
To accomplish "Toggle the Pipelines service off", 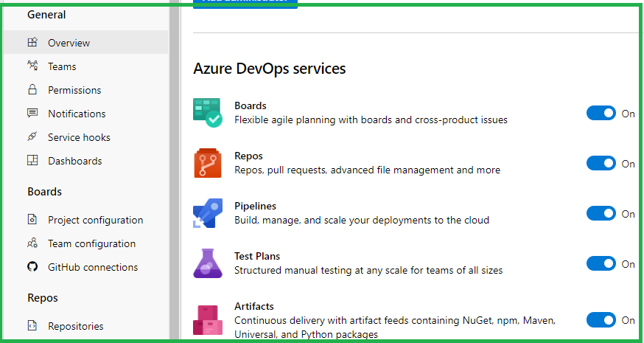I will click(x=601, y=213).
